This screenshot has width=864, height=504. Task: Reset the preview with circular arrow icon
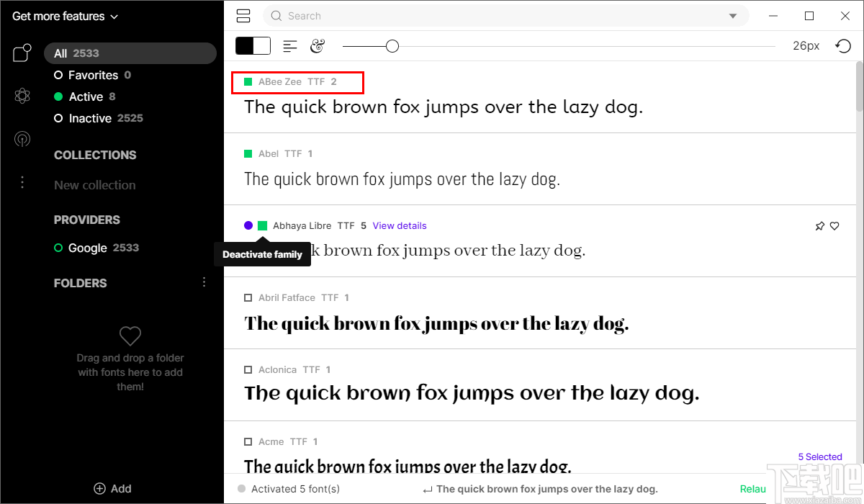click(x=843, y=46)
